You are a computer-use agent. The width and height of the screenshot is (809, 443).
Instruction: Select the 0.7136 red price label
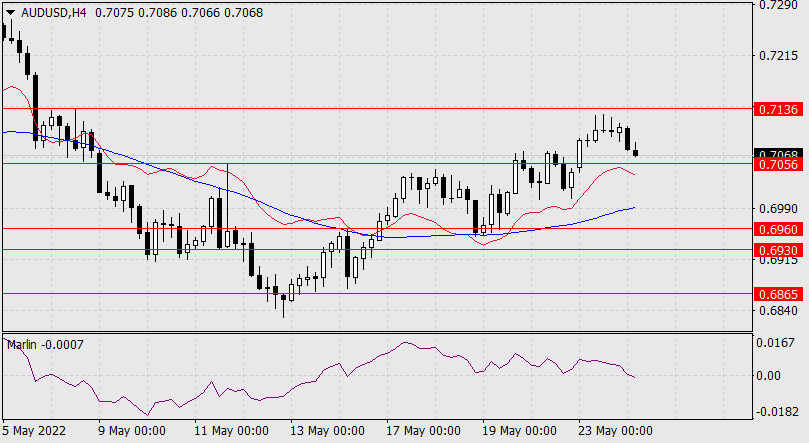(x=779, y=109)
